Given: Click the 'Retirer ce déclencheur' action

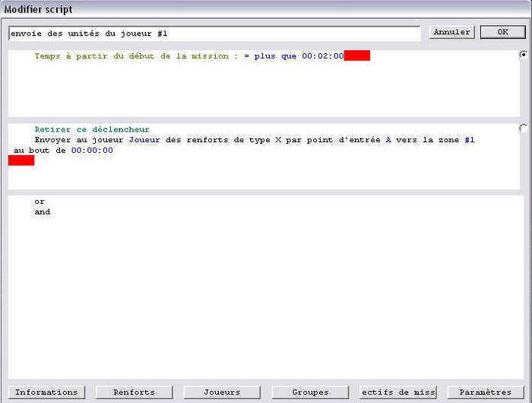Looking at the screenshot, I should point(92,129).
